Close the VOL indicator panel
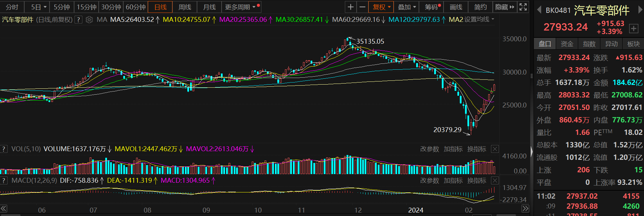644x216 pixels. point(495,149)
